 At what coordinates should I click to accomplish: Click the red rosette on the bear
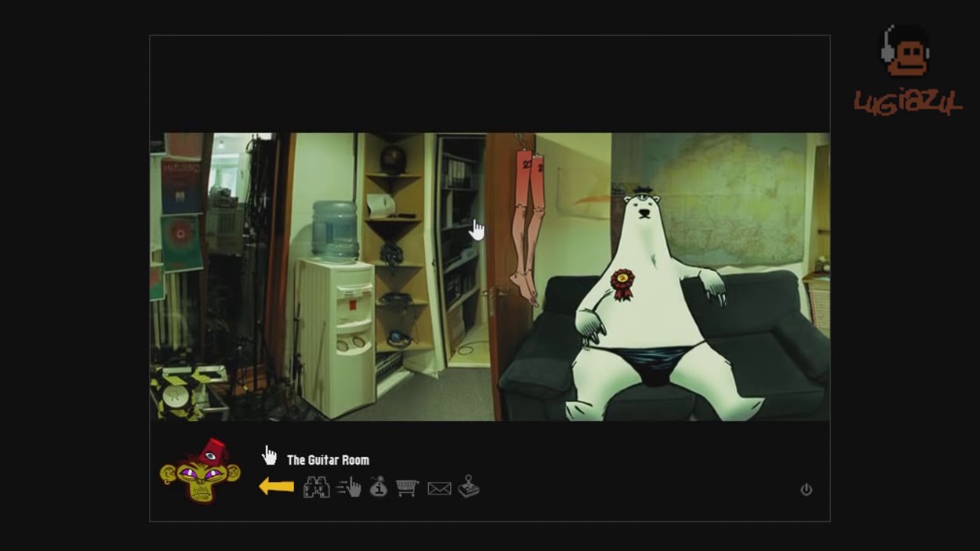click(x=622, y=284)
